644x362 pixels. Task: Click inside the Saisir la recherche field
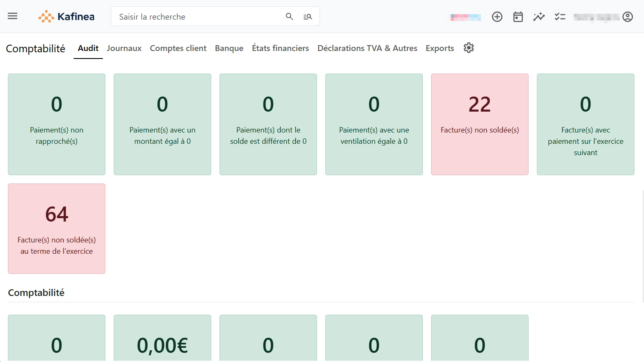point(197,16)
